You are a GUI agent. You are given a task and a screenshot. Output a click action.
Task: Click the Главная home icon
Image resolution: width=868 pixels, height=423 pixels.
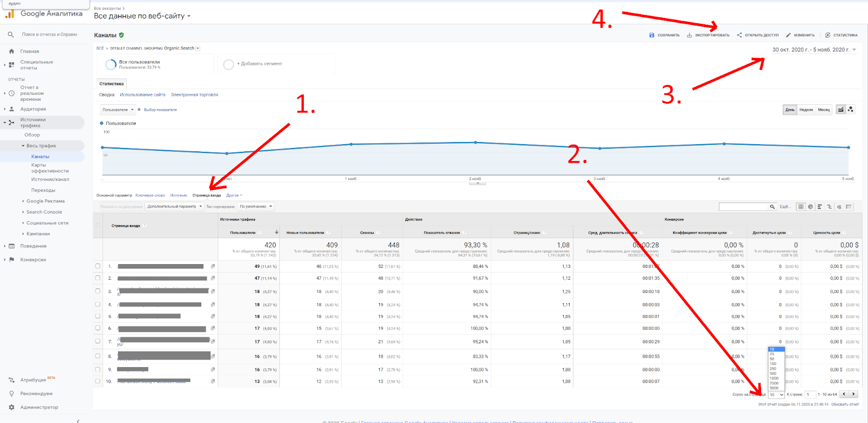click(x=11, y=52)
